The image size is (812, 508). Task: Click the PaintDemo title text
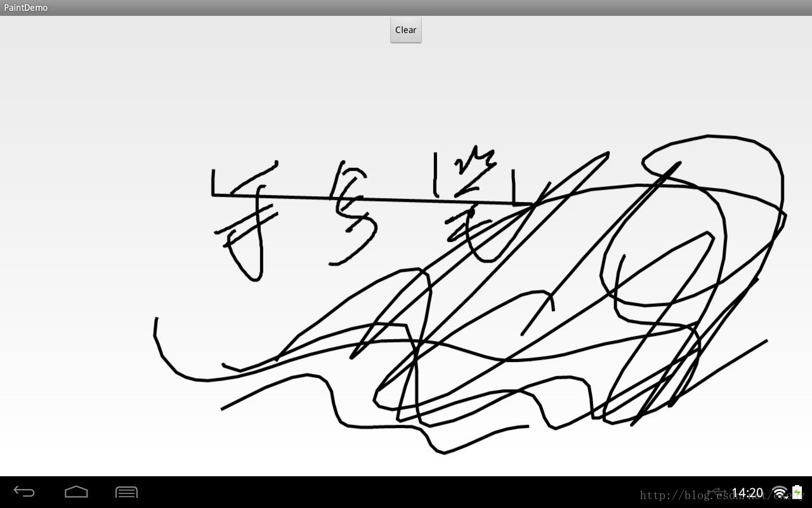(26, 8)
